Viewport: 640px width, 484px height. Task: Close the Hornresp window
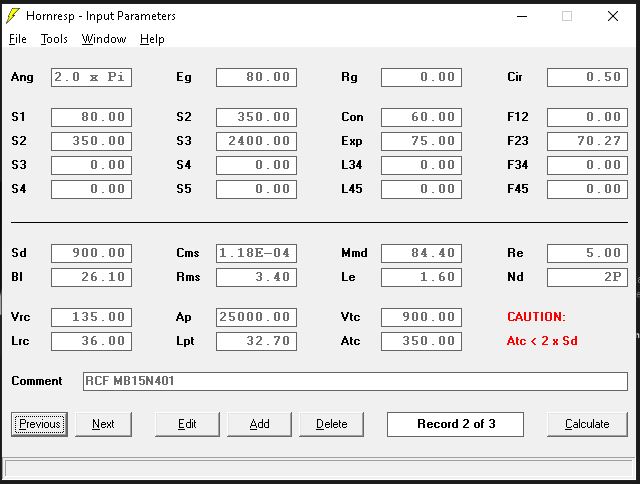613,16
